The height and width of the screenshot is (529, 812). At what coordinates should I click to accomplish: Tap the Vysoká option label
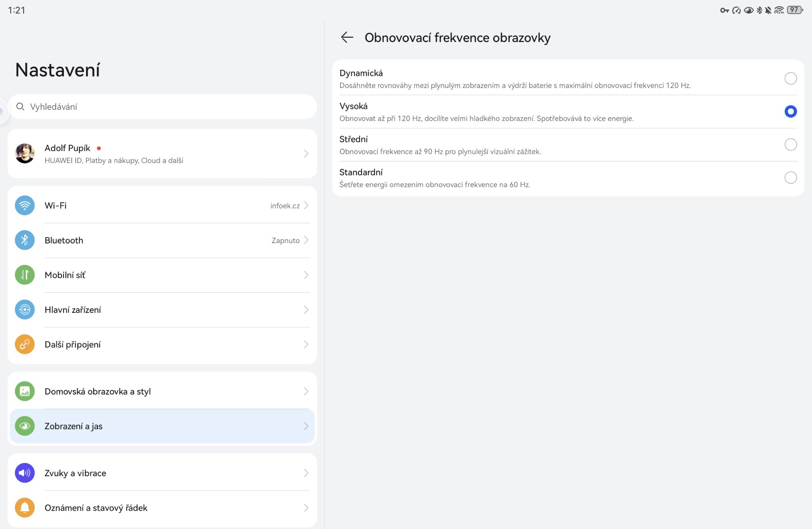click(353, 106)
